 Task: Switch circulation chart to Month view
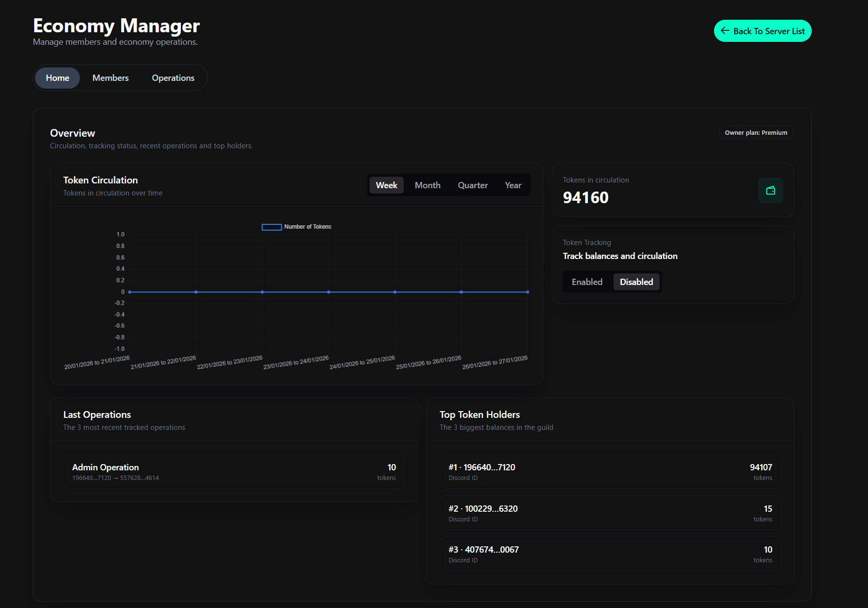click(x=427, y=185)
